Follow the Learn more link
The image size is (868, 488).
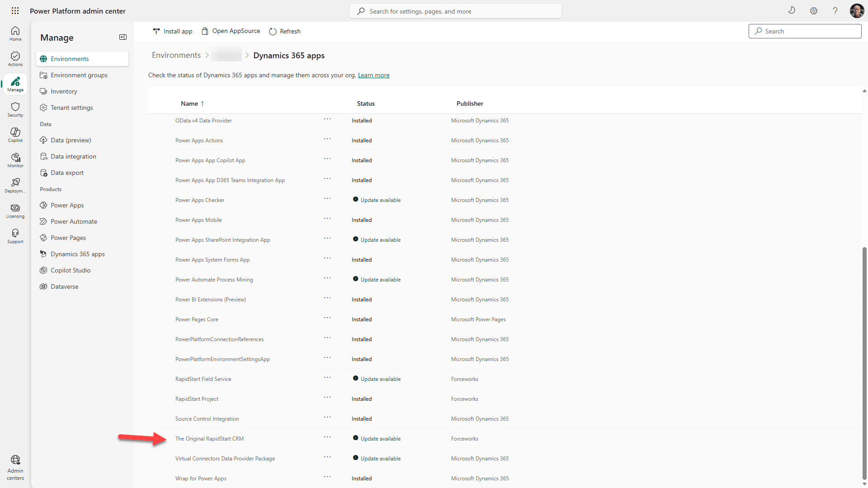tap(373, 75)
